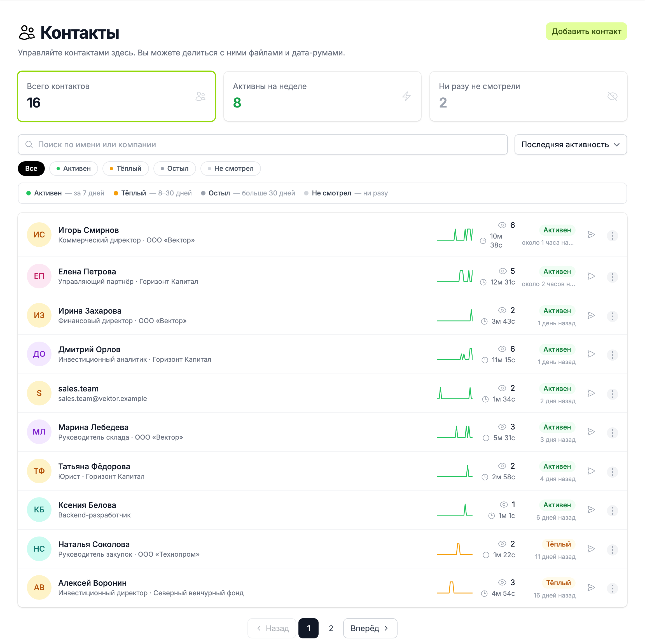The width and height of the screenshot is (645, 644).
Task: Click send icon for Наталья Соколова
Action: pyautogui.click(x=591, y=549)
